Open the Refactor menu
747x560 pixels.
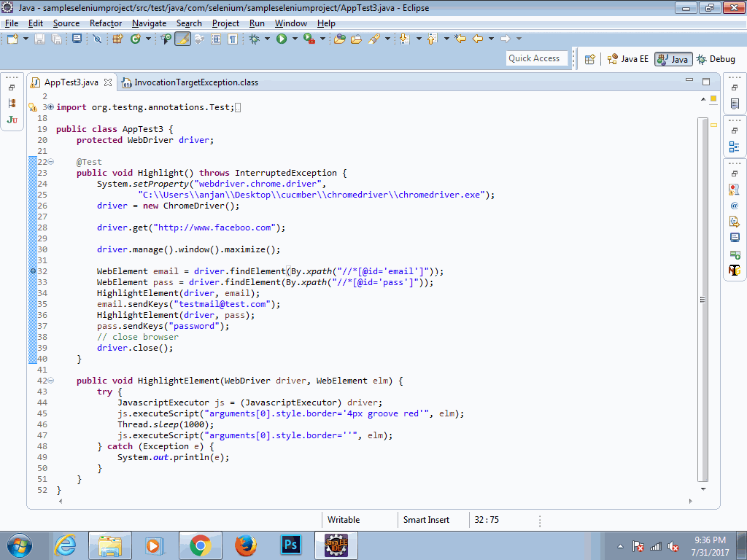coord(106,23)
